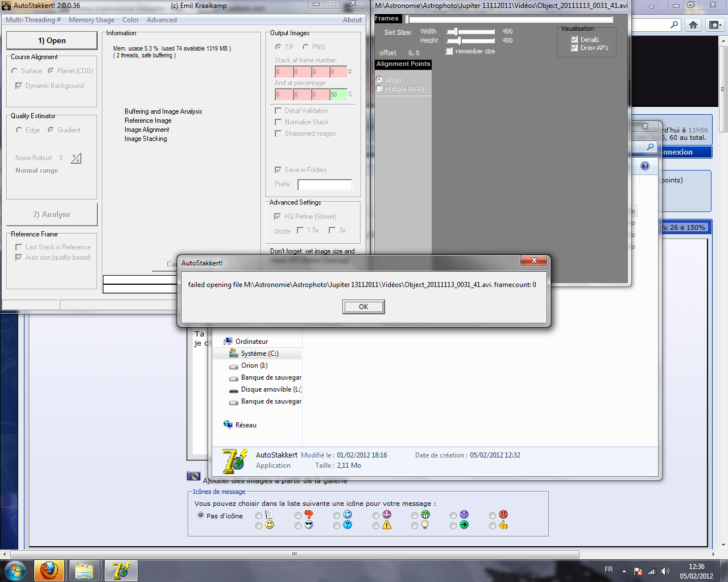This screenshot has height=582, width=728.
Task: Toggle the Dynamic Background checkbox
Action: click(x=19, y=86)
